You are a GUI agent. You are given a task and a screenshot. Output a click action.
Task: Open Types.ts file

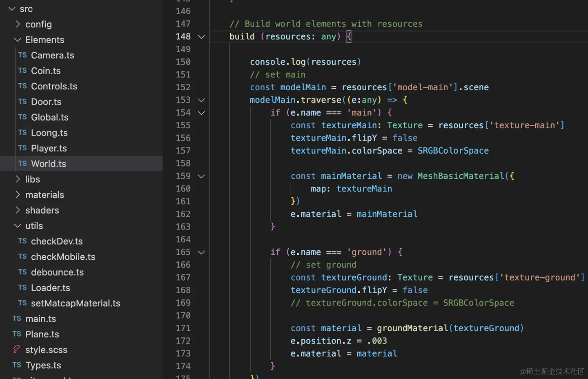[43, 365]
